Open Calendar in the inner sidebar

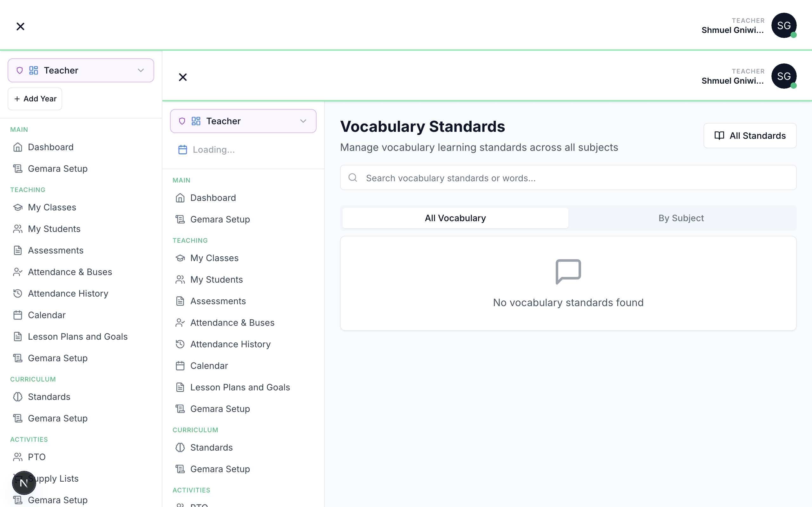coord(209,365)
